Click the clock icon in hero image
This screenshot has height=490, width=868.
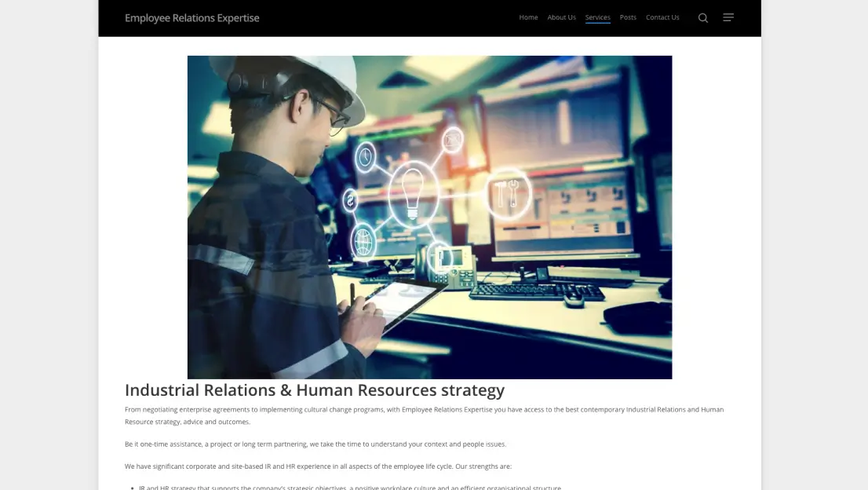[366, 157]
